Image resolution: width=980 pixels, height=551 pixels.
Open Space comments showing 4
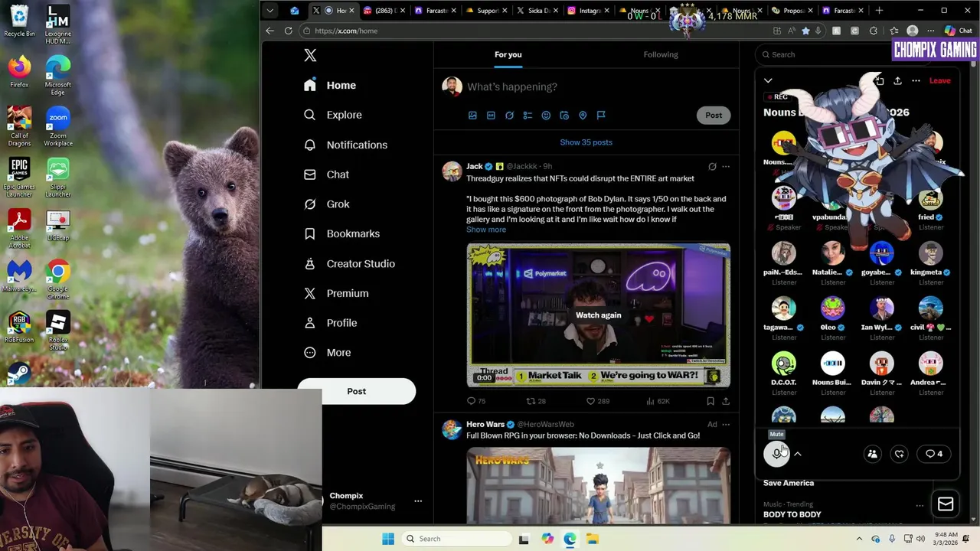click(x=934, y=454)
